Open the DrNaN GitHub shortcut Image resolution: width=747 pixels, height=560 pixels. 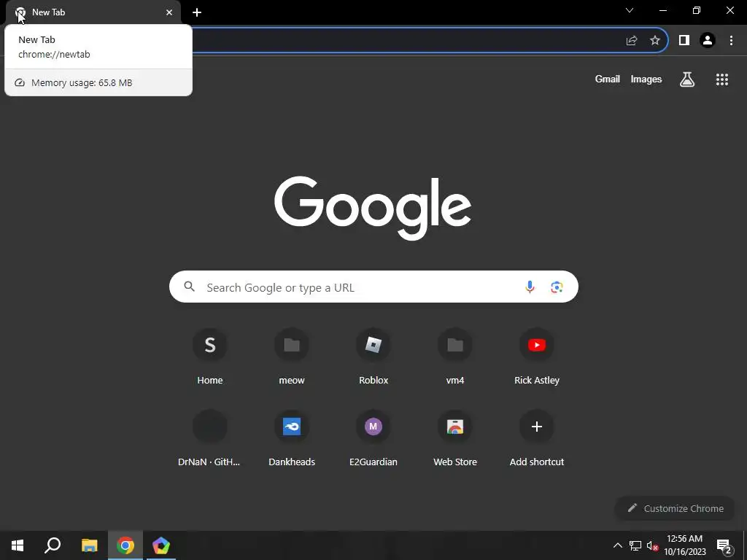tap(210, 438)
